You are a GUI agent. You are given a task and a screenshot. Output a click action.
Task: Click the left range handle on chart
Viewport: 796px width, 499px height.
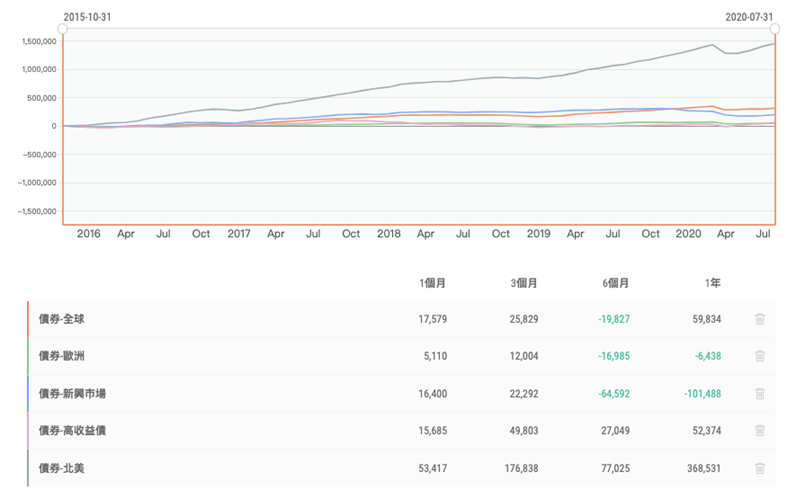[63, 29]
